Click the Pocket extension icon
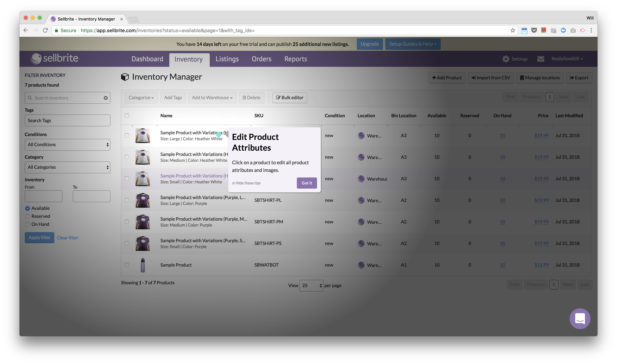The height and width of the screenshot is (364, 617). (534, 30)
